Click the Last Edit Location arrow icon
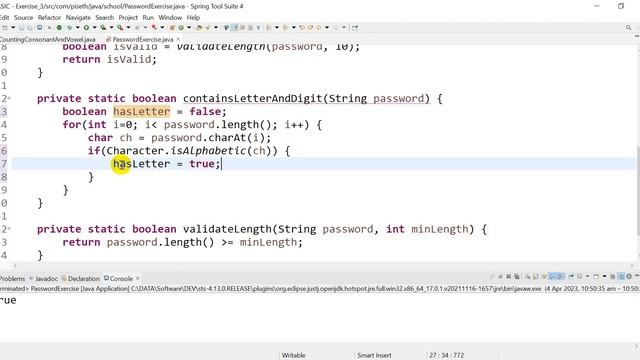This screenshot has width=640, height=360. 302,28
